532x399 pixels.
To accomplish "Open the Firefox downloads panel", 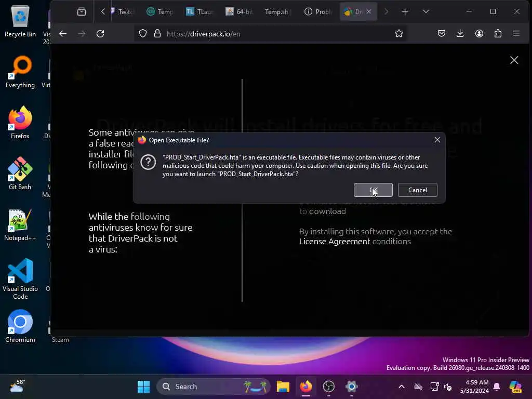I will [x=460, y=34].
